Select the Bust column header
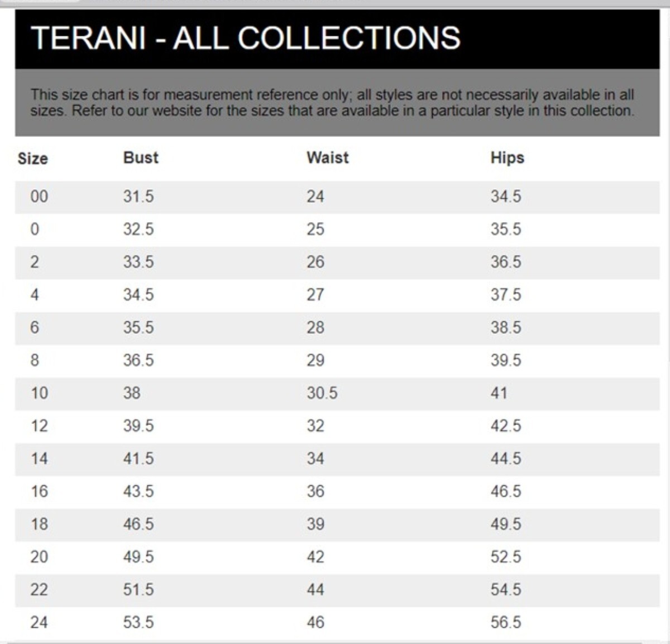 click(x=141, y=158)
